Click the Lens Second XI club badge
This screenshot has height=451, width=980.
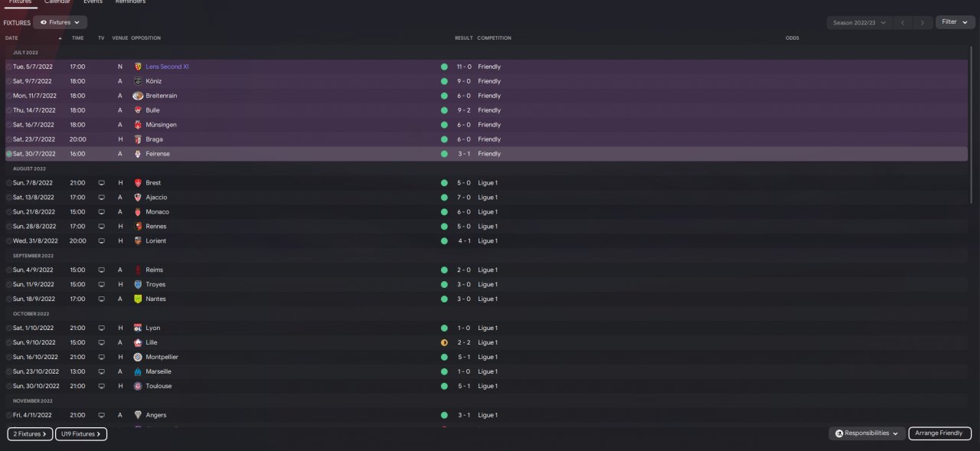click(138, 67)
